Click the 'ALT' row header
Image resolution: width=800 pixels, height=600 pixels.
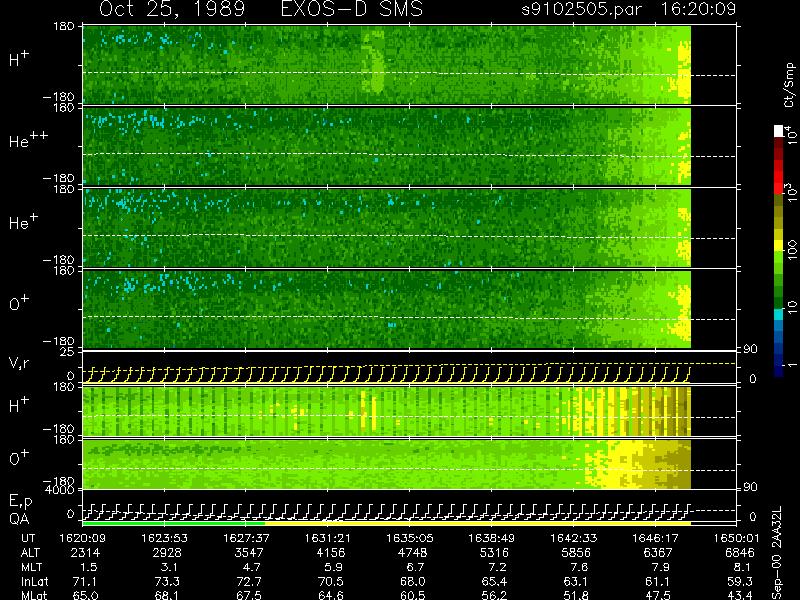pos(30,553)
